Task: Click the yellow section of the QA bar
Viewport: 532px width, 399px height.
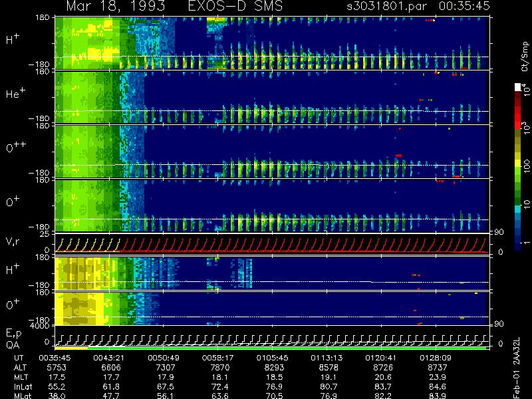Action: (71, 348)
